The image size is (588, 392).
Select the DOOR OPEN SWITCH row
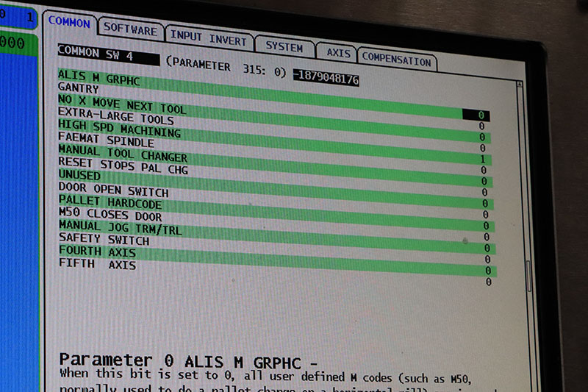[x=276, y=201]
